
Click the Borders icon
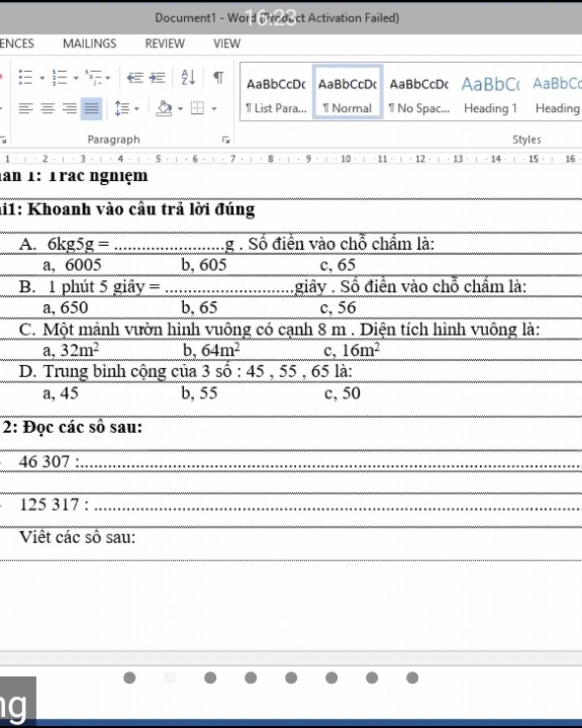197,108
